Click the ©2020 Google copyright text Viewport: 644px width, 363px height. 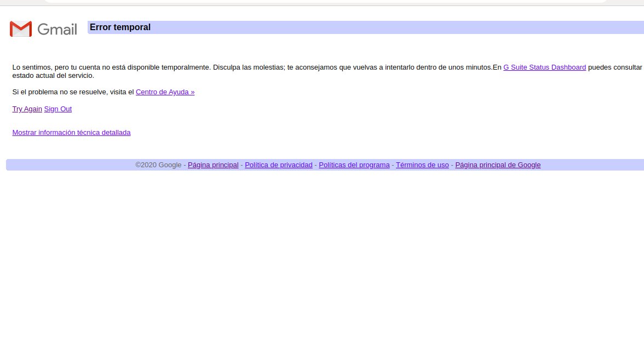click(159, 165)
